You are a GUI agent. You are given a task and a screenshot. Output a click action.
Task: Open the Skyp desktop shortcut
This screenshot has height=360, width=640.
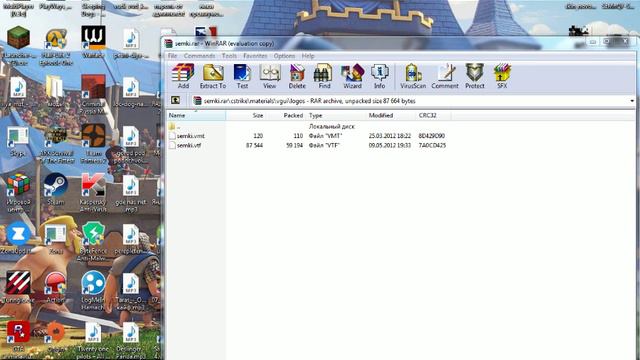[x=18, y=141]
